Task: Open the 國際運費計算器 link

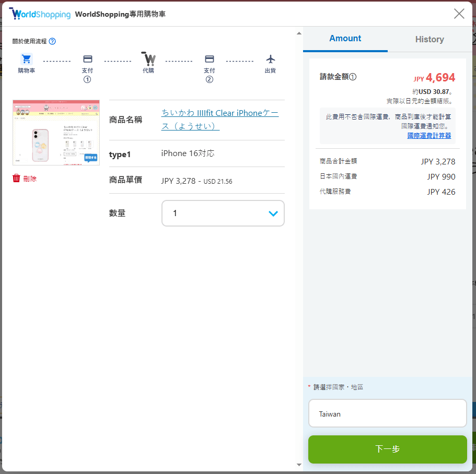Action: [429, 136]
